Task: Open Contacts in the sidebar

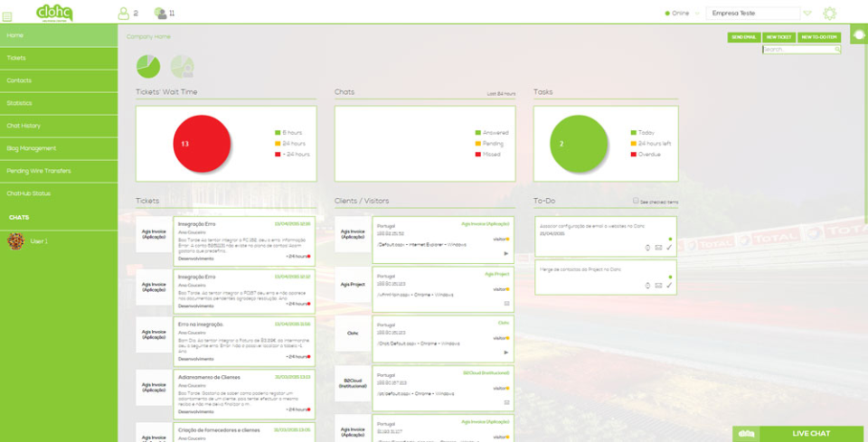Action: click(59, 80)
